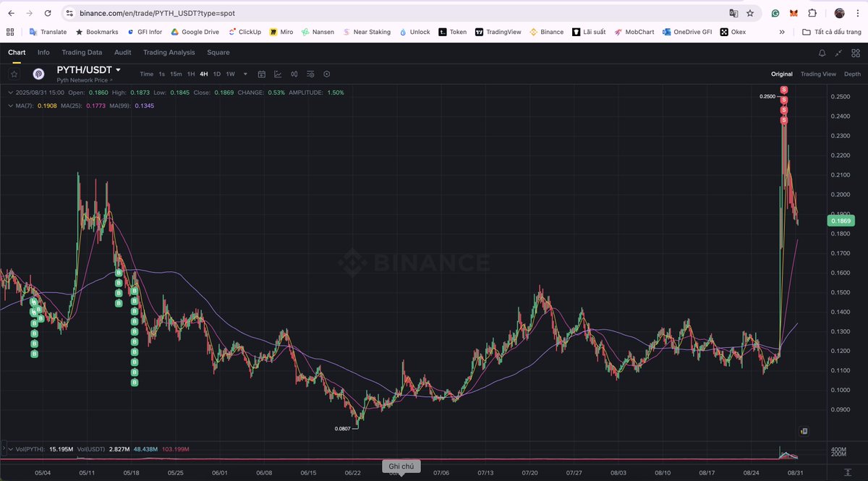
Task: Open site information icon in address bar
Action: tap(69, 13)
